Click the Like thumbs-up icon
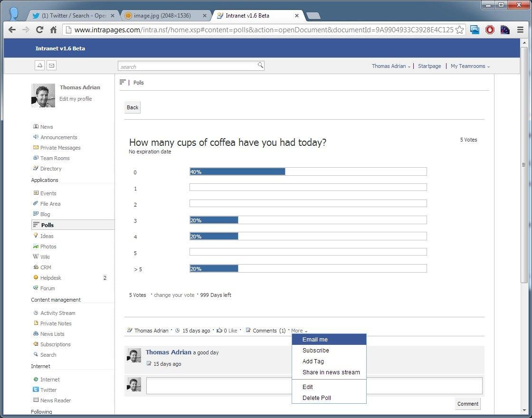Screen dimensions: 532x418 219,331
